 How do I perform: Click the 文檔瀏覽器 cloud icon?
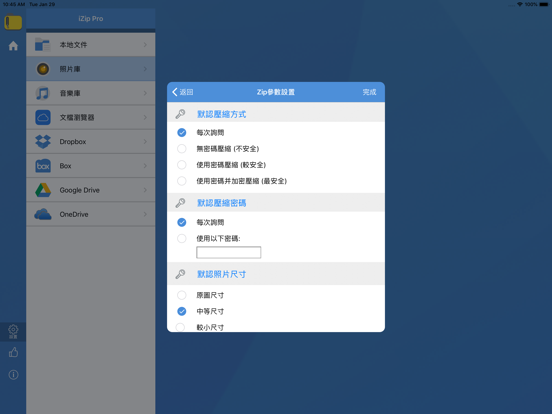[x=43, y=117]
